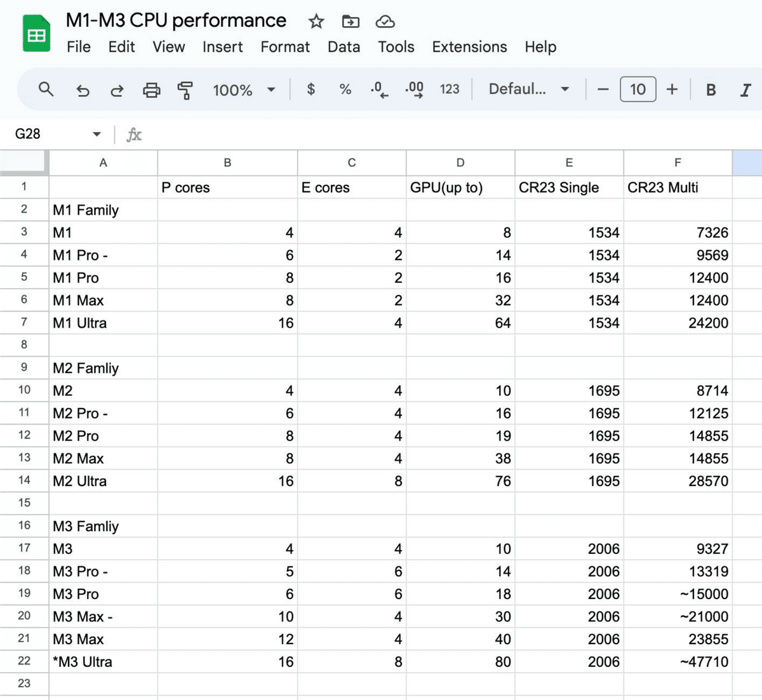Select row 1 header

pyautogui.click(x=24, y=187)
